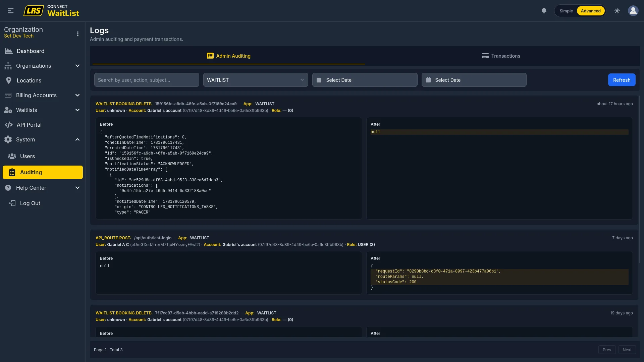The width and height of the screenshot is (644, 362).
Task: Open the Admin Auditing tab
Action: [x=229, y=56]
